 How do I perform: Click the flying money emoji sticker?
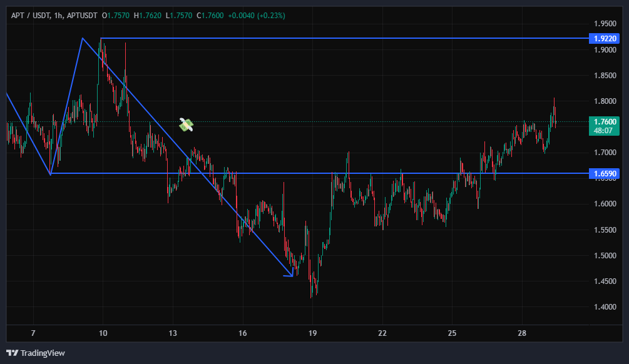tap(186, 124)
